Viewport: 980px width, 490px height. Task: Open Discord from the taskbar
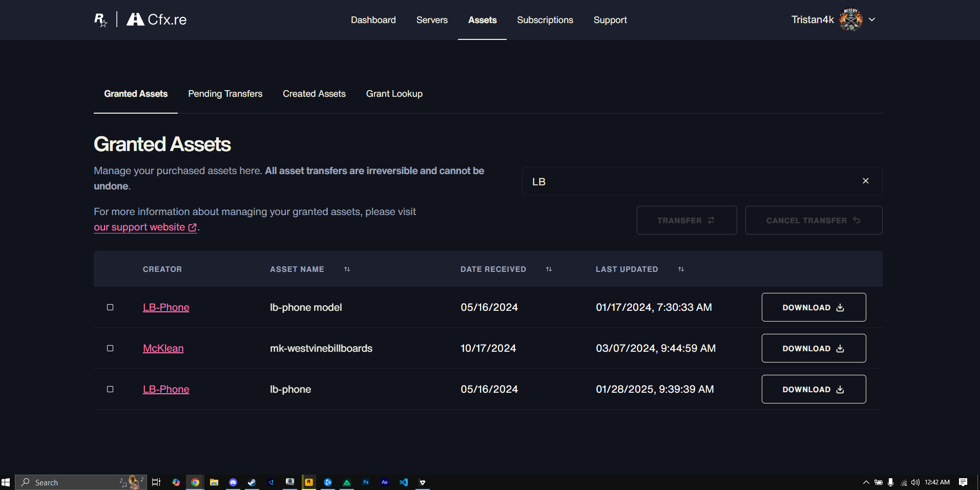tap(233, 482)
